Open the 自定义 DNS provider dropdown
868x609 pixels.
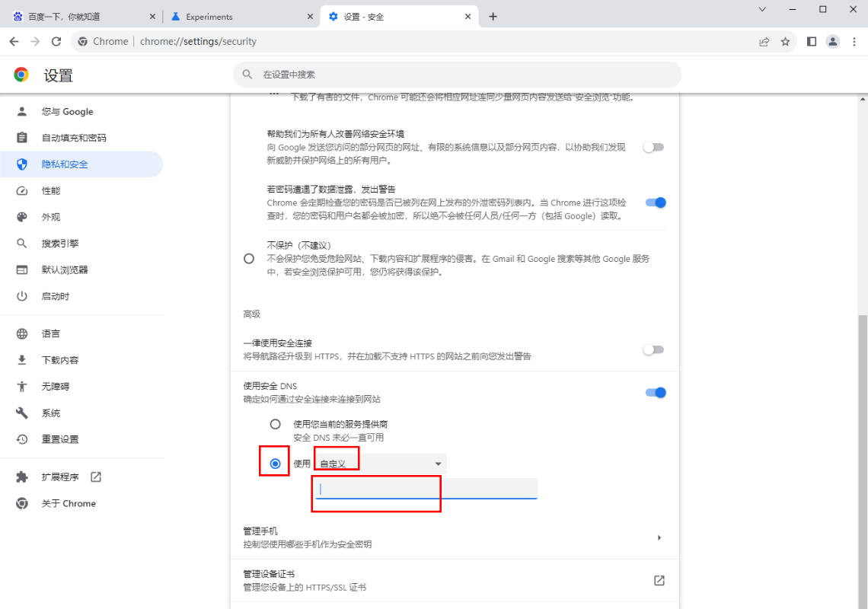click(x=381, y=464)
